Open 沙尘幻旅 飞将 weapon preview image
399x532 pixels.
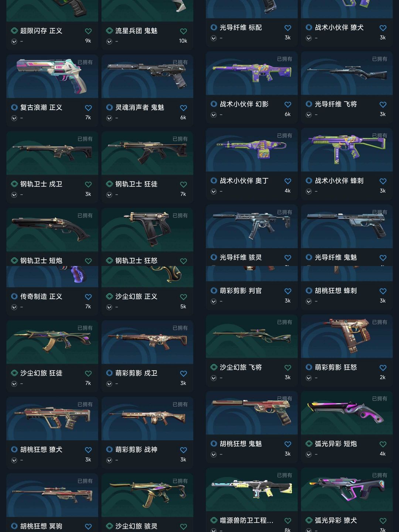tap(252, 336)
